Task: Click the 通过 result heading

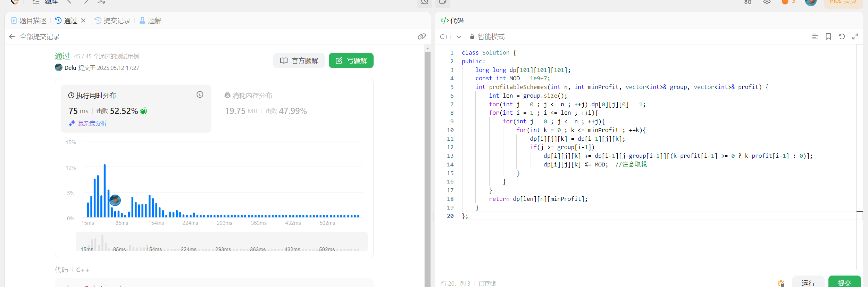Action: tap(62, 56)
